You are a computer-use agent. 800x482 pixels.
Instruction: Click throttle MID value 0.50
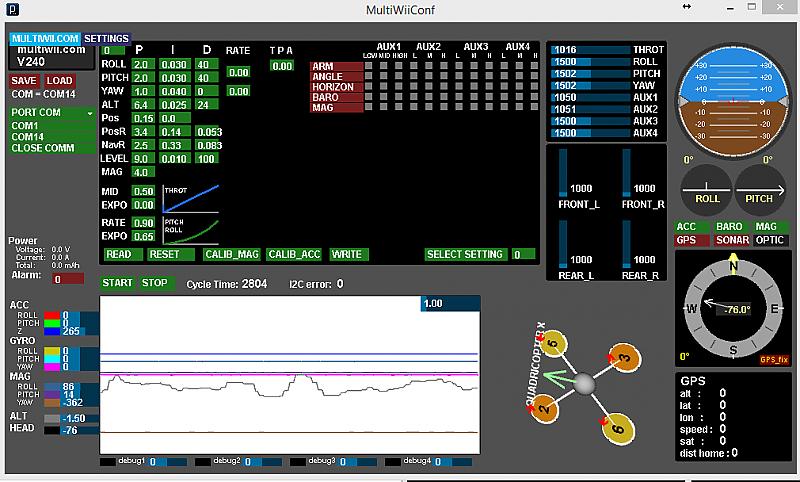pos(143,191)
